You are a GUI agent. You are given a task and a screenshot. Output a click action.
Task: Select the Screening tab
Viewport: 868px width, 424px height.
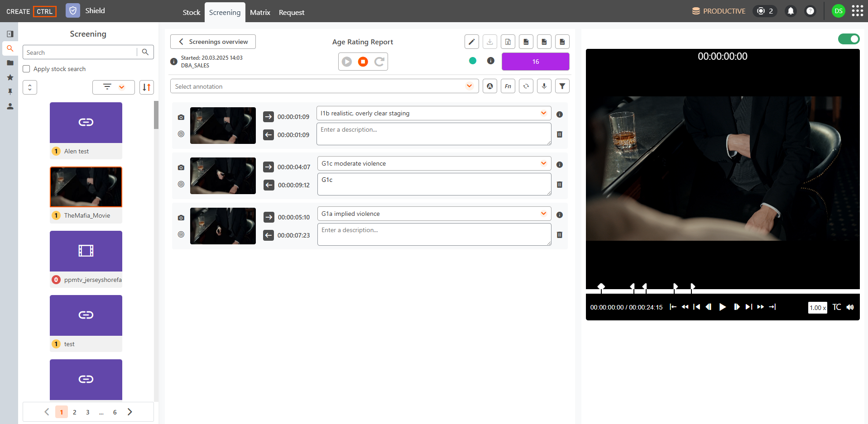225,12
